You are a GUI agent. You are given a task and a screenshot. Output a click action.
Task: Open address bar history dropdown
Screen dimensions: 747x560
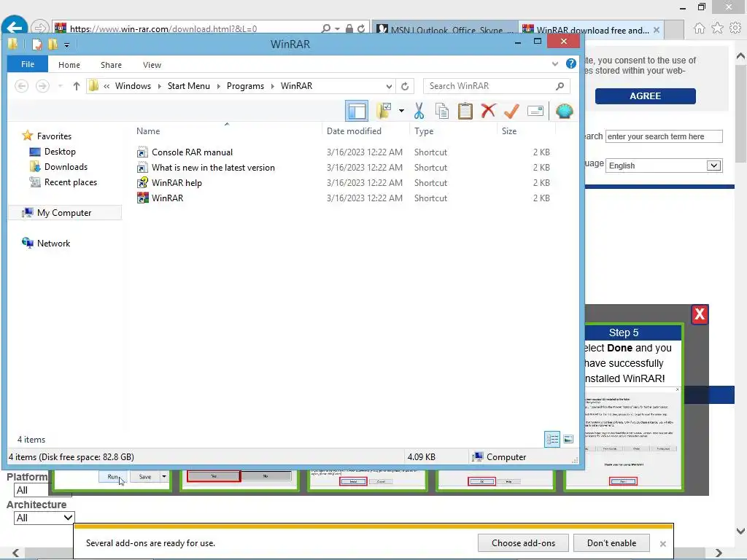tap(390, 86)
